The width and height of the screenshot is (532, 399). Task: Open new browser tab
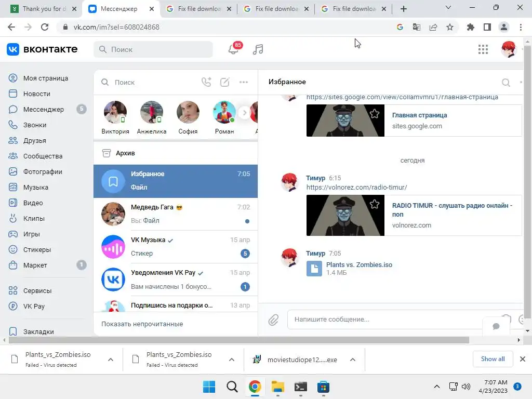[403, 9]
